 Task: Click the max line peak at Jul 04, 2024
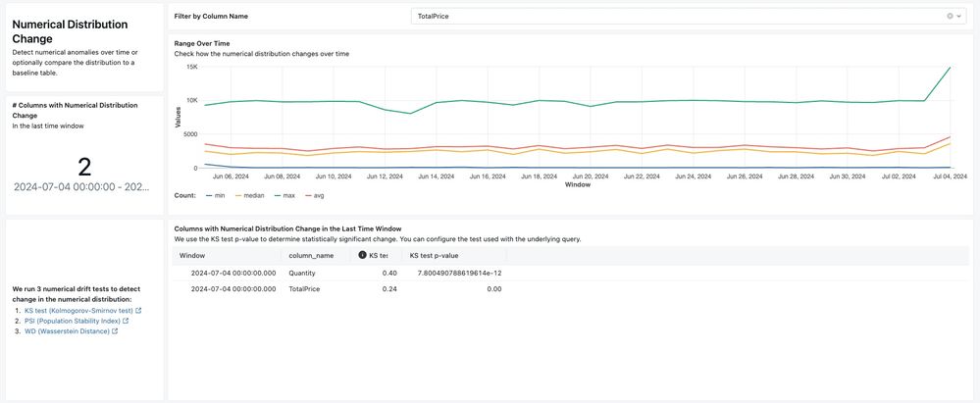[950, 68]
